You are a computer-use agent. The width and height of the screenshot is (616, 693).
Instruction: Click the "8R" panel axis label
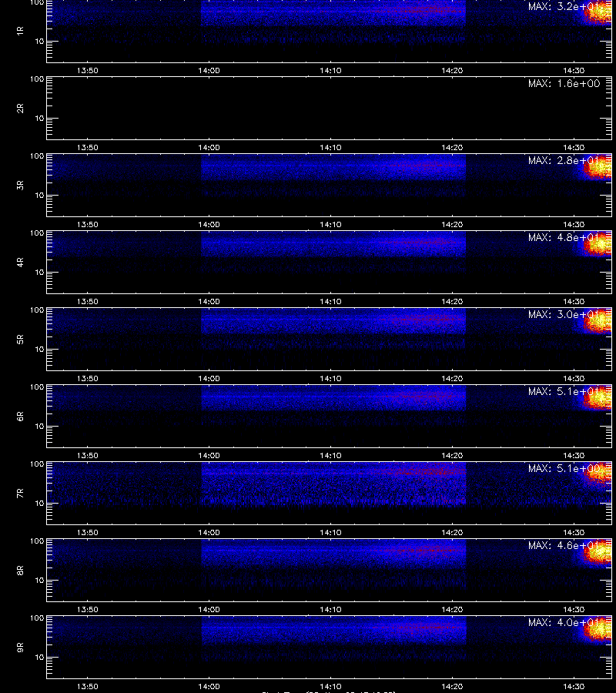point(20,570)
